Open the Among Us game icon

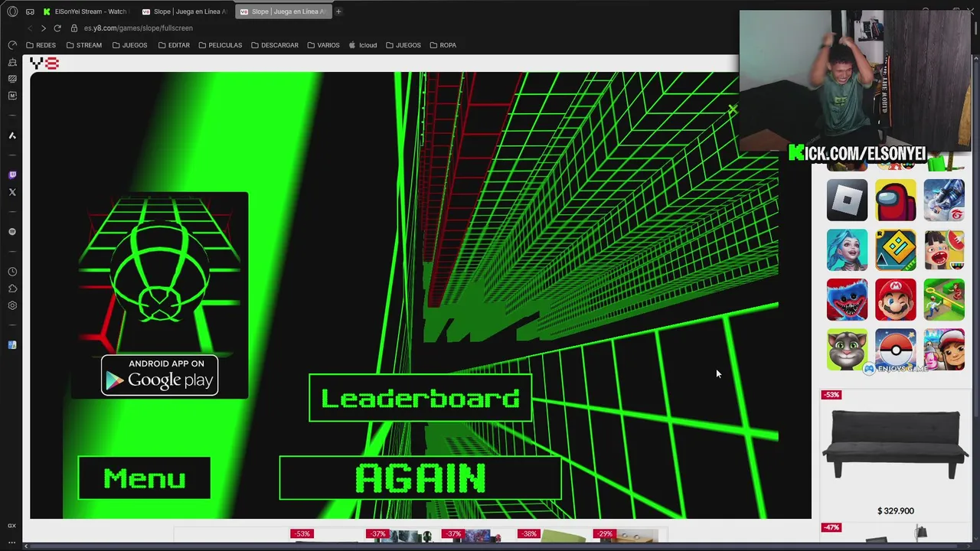896,201
